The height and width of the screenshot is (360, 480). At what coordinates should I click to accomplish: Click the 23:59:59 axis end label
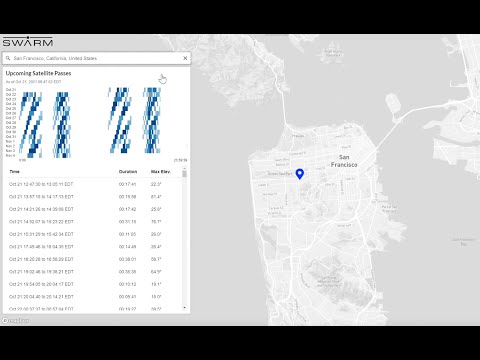180,160
